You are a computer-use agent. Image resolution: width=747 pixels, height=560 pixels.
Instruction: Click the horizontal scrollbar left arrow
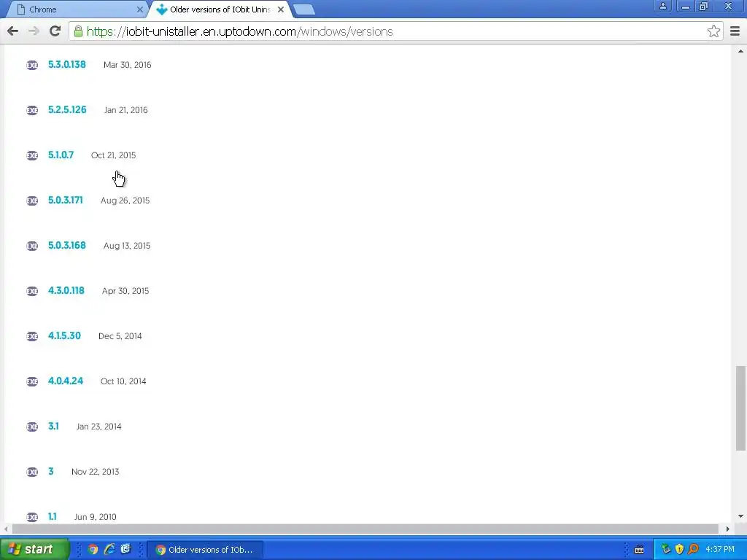click(6, 529)
